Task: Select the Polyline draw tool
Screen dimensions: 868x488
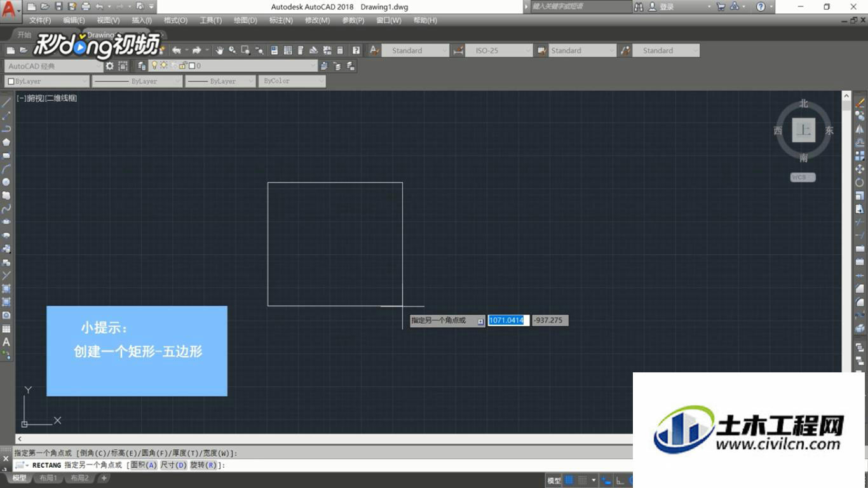Action: click(x=6, y=129)
